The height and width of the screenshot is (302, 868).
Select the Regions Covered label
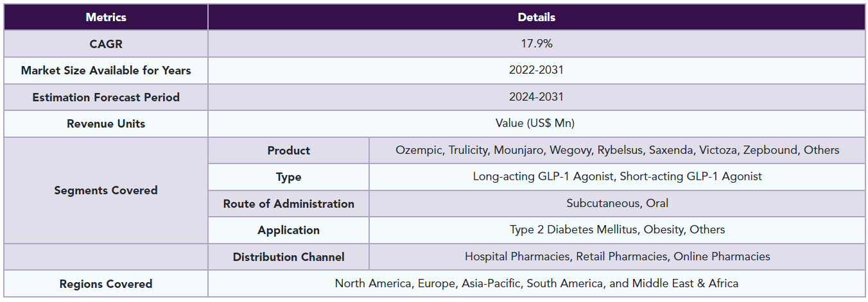pos(106,283)
